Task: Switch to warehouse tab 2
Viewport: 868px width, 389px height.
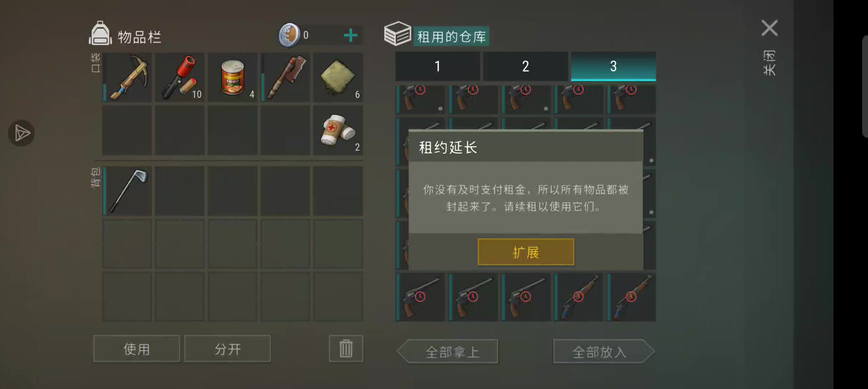Action: pos(525,66)
